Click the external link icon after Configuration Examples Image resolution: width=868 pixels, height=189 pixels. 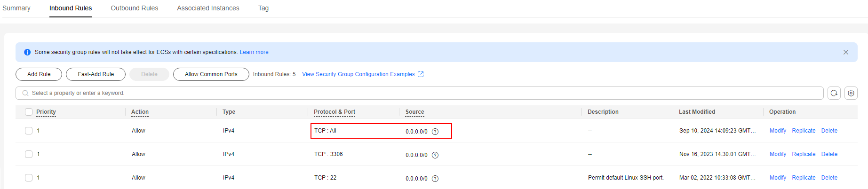[421, 74]
